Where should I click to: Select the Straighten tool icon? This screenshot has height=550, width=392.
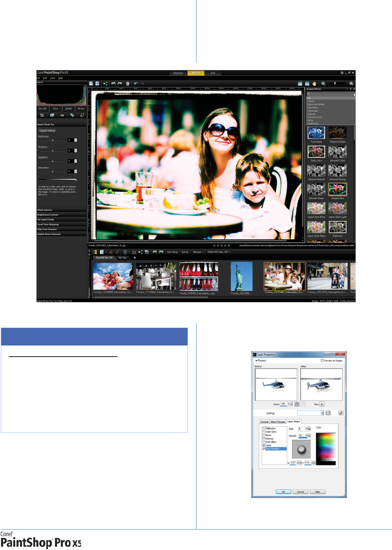[52, 115]
